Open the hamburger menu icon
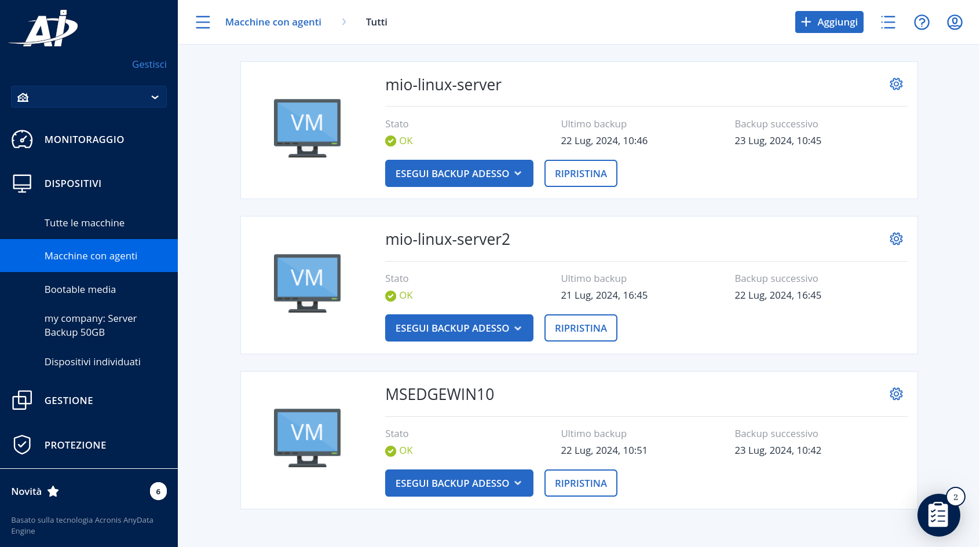The width and height of the screenshot is (980, 547). [x=203, y=22]
